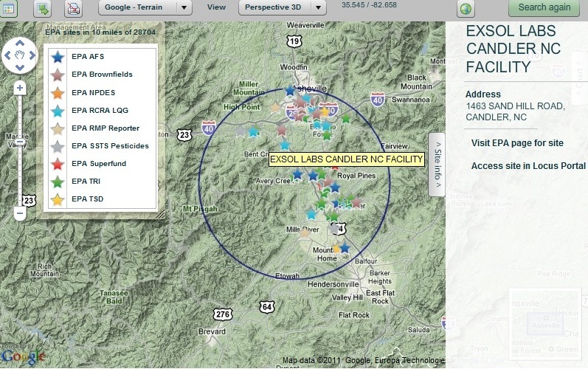Viewport: 588px width, 369px height.
Task: Click the Fairview map label
Action: (394, 146)
